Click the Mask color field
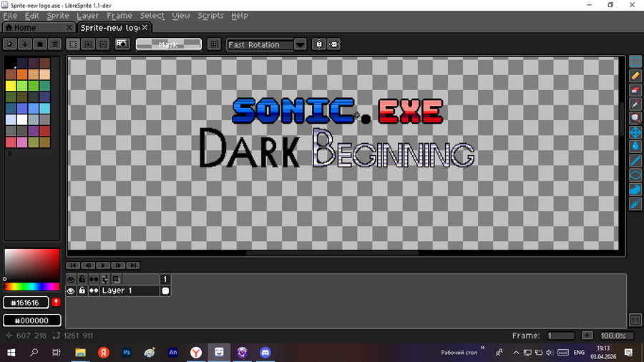Image resolution: width=644 pixels, height=362 pixels. [x=169, y=44]
